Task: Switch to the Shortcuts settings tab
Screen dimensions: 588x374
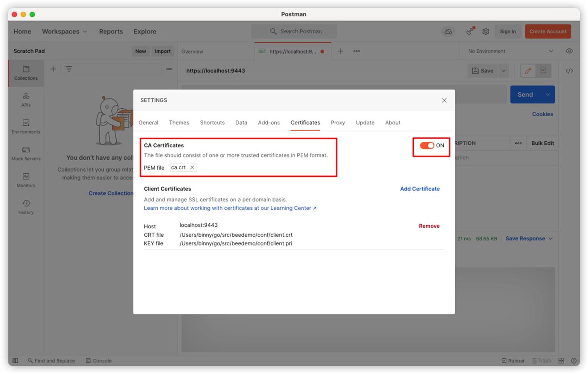Action: (x=212, y=123)
